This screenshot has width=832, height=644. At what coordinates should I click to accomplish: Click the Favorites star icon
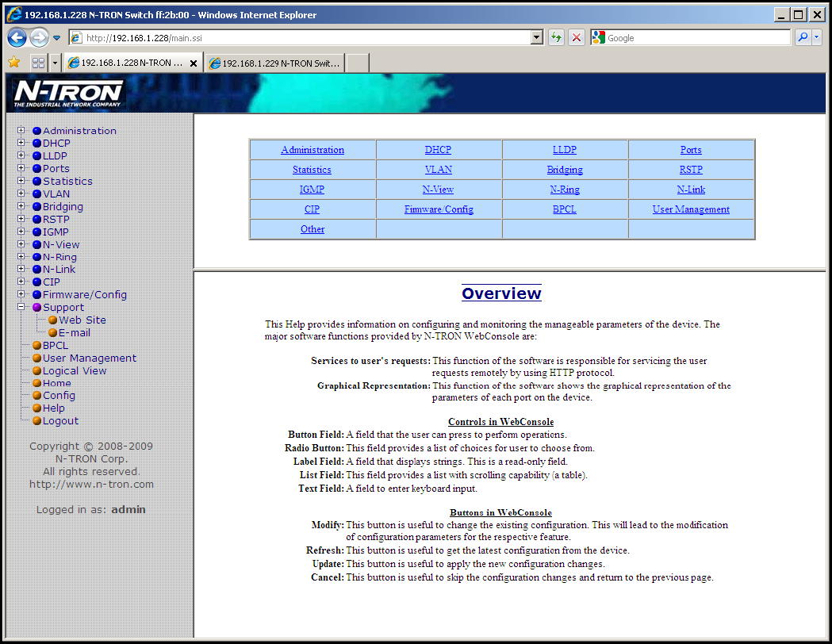tap(14, 63)
